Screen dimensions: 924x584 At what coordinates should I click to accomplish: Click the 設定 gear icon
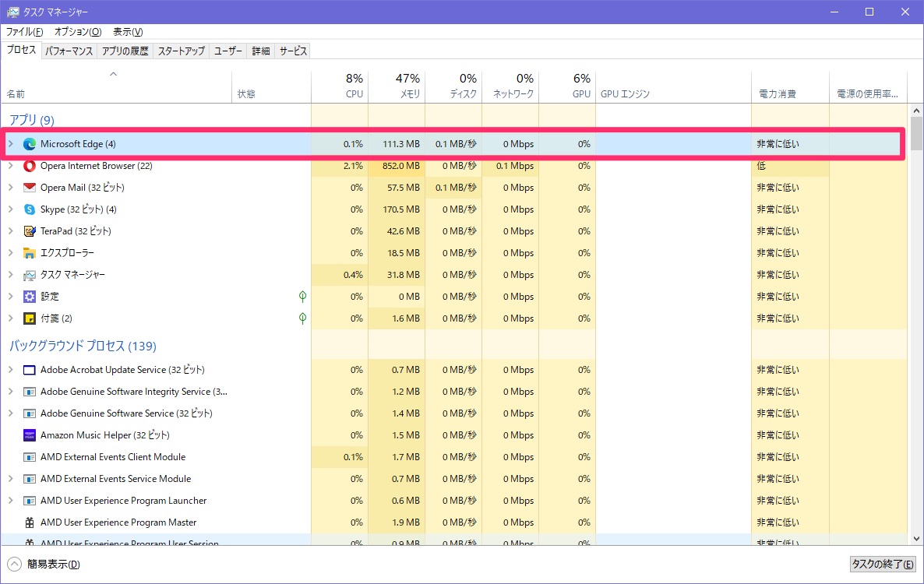tap(30, 296)
